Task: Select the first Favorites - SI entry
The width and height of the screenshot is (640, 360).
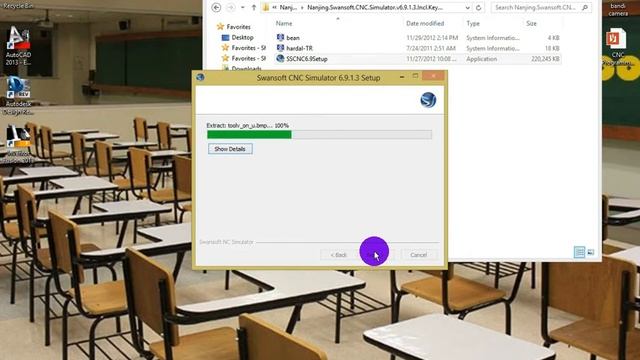Action: 244,48
